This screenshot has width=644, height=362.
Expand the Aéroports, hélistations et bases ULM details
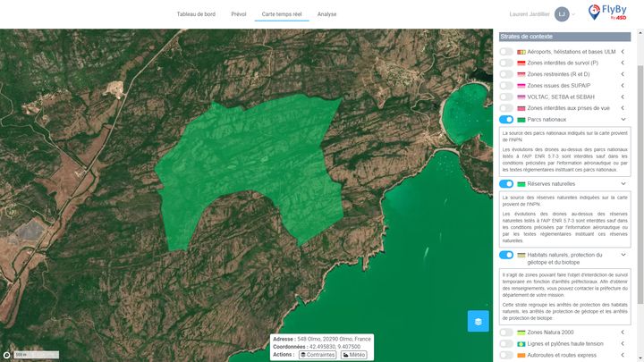(623, 52)
